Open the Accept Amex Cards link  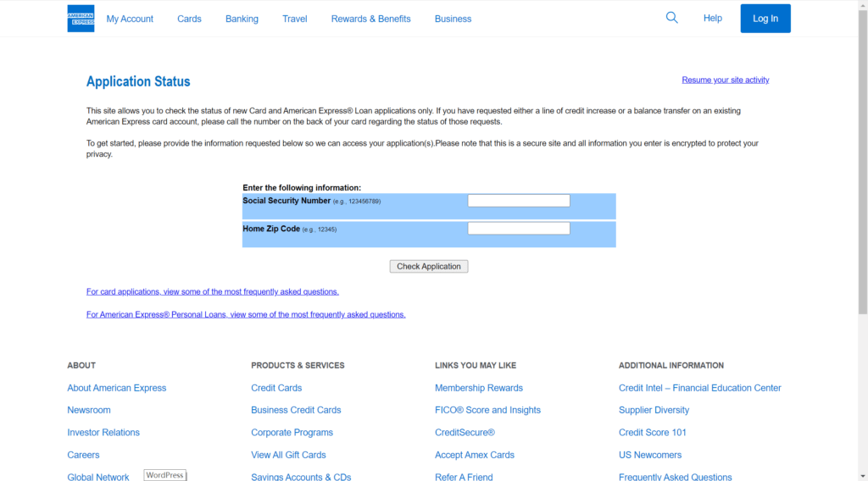coord(475,455)
